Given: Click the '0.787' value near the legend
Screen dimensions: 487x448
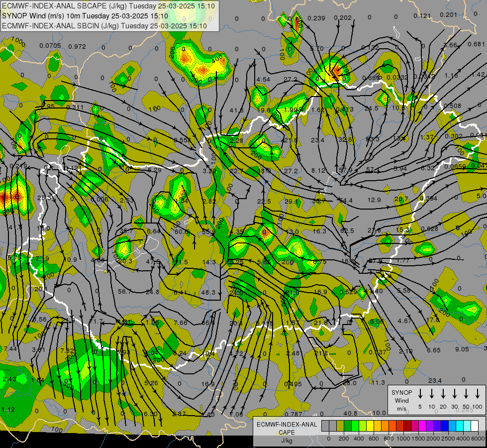Looking at the screenshot, I should 293,414.
